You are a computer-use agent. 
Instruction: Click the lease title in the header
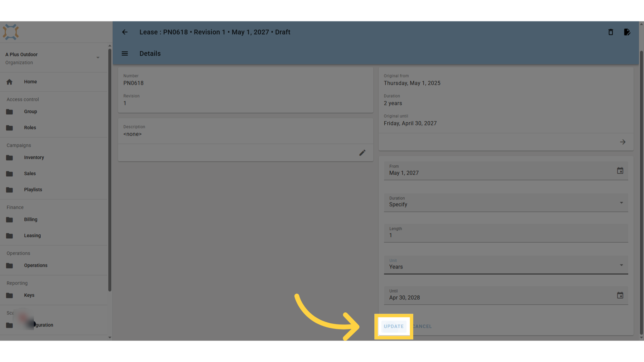[215, 32]
